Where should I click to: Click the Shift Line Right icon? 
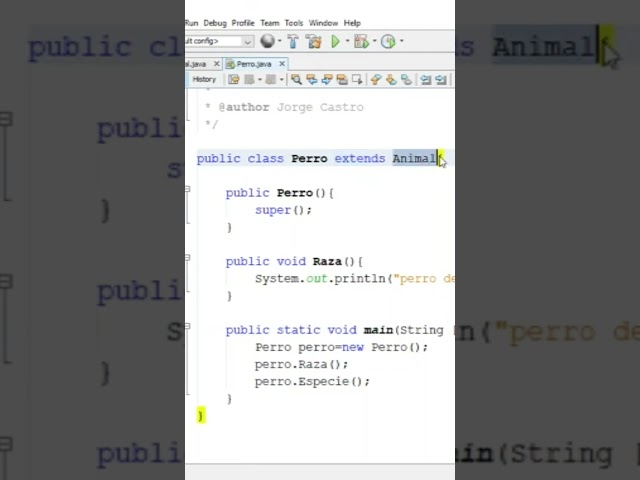440,80
